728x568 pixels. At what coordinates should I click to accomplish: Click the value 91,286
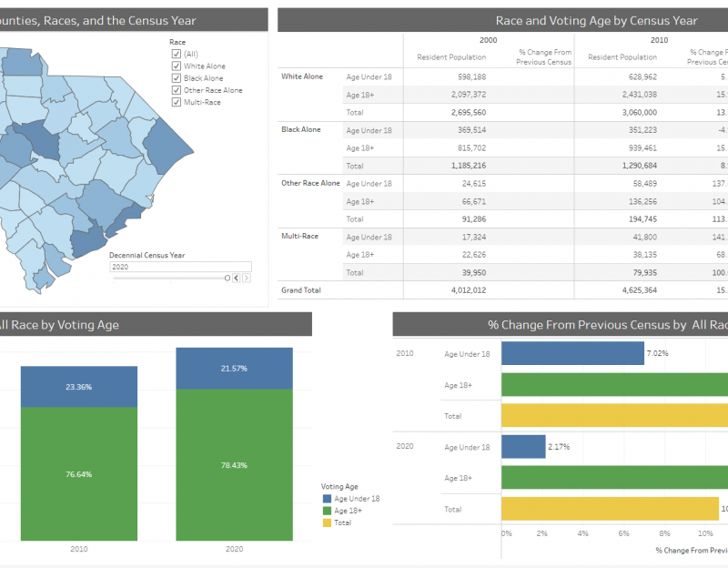click(x=474, y=219)
